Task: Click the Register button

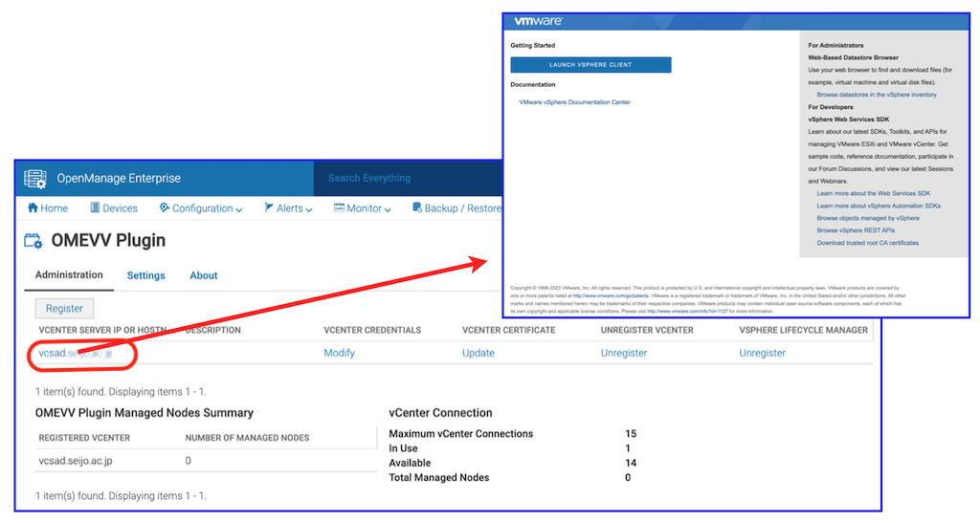Action: (64, 308)
